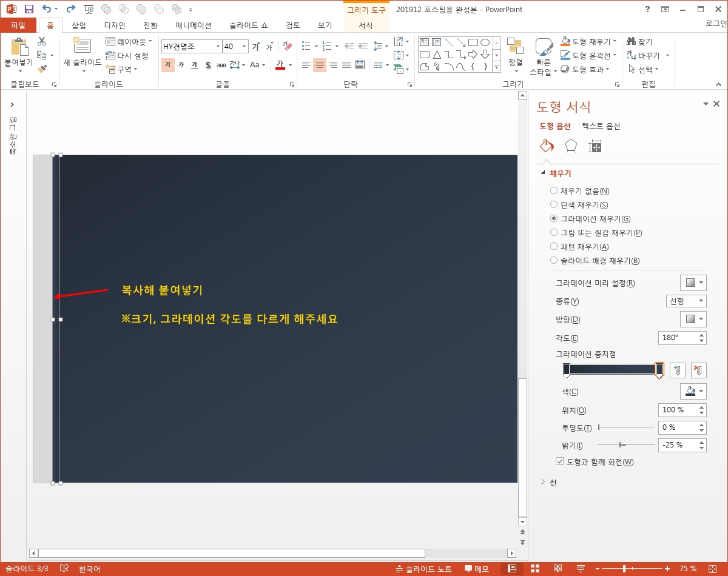
Task: Save the presentation from quick access toolbar
Action: point(29,9)
